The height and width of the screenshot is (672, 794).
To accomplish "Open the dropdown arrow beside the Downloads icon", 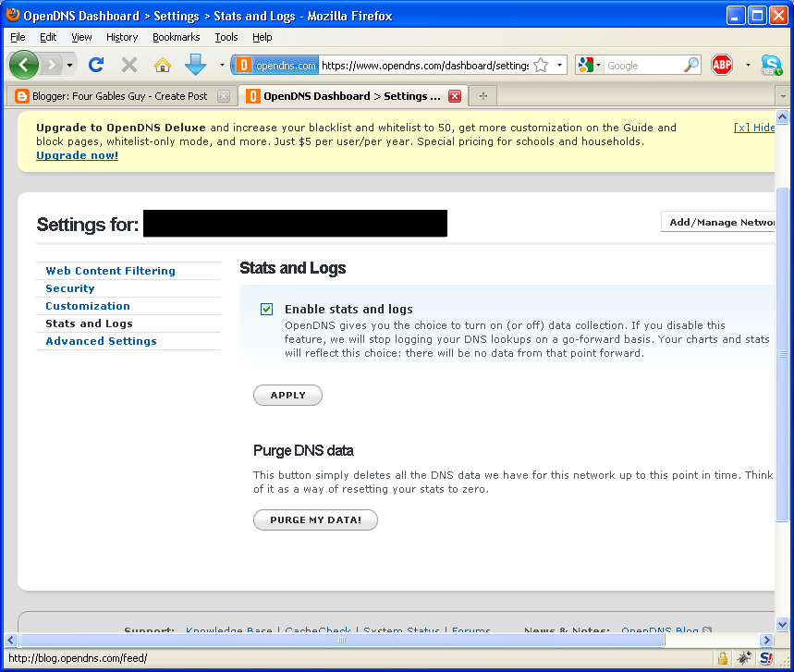I will (x=222, y=65).
